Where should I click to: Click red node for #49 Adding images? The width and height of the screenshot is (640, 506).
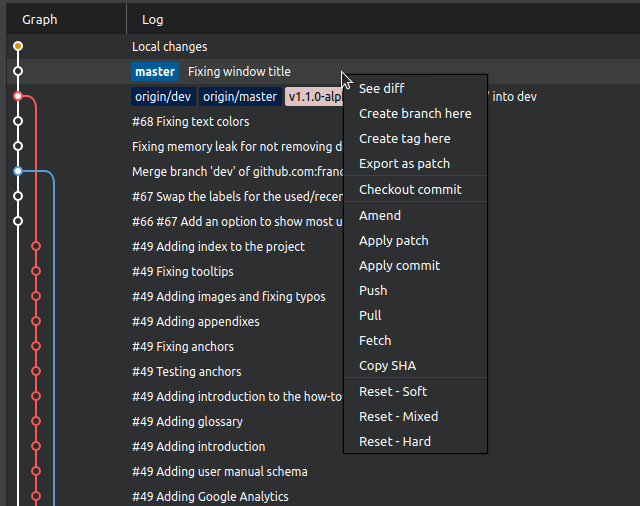[36, 296]
